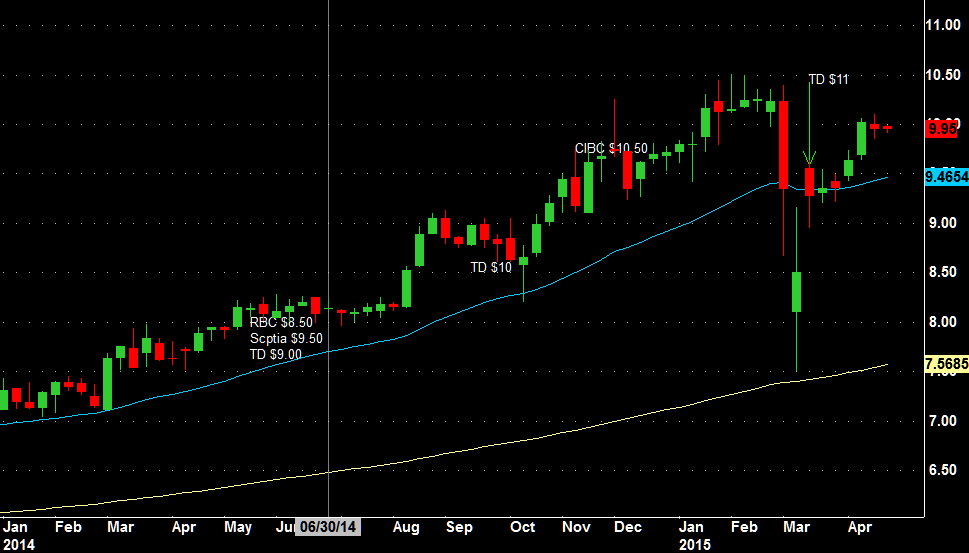Click the 7.00 price axis label
The width and height of the screenshot is (969, 553).
click(943, 421)
